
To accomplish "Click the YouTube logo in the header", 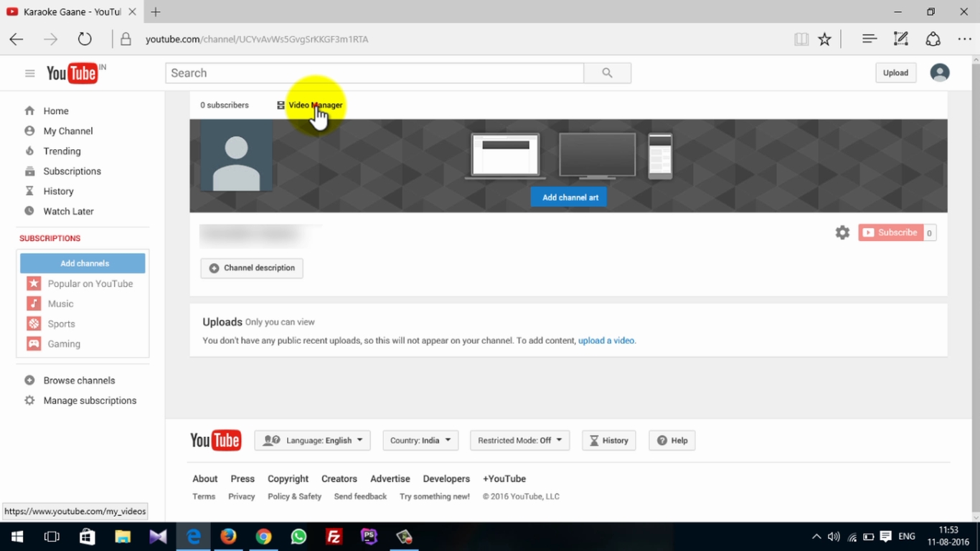I will point(72,73).
